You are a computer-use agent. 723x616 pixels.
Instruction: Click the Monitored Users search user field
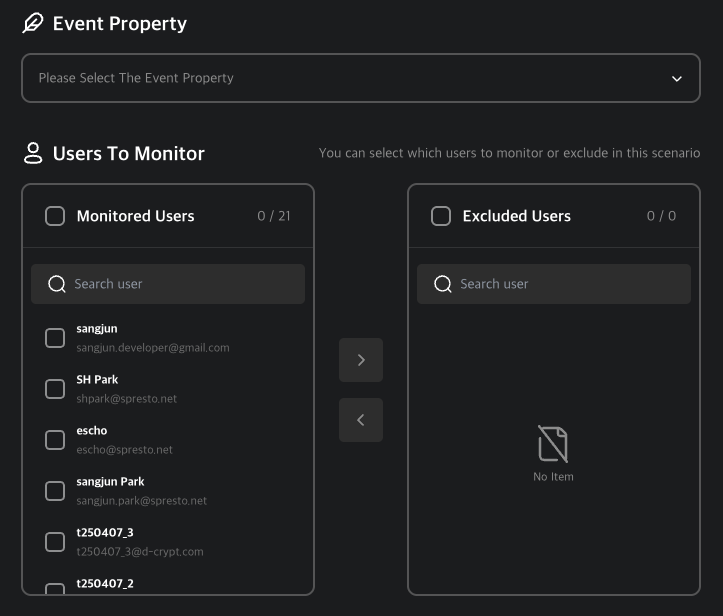[x=180, y=284]
